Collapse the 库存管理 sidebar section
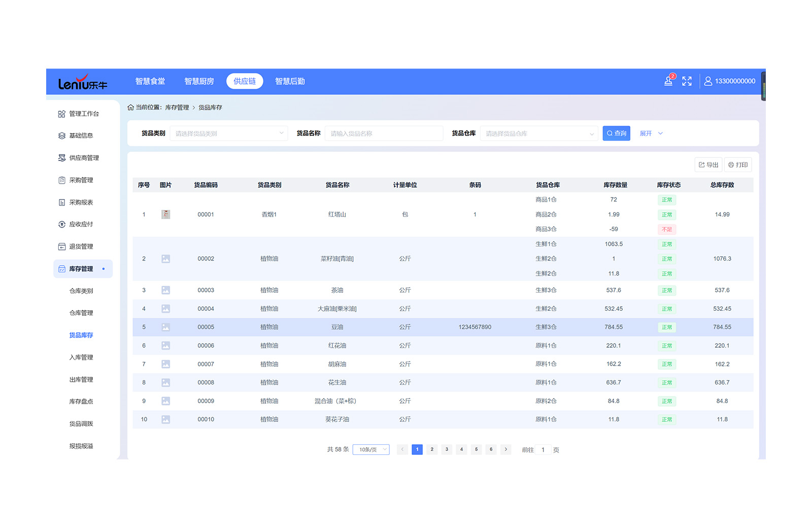 [x=83, y=269]
